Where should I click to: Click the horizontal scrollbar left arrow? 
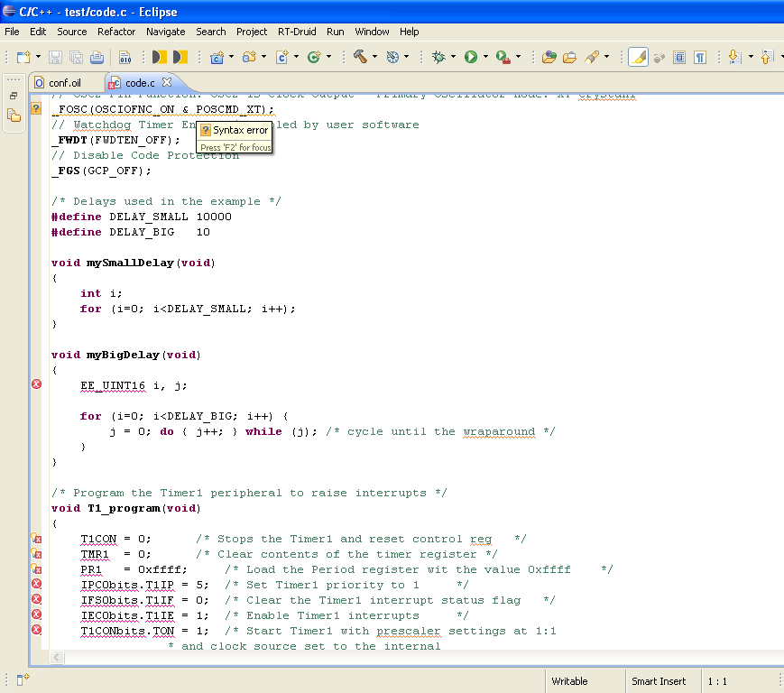tap(57, 657)
